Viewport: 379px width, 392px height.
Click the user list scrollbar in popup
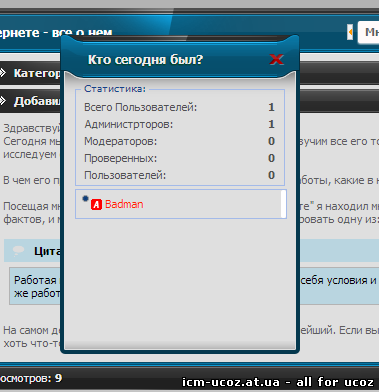(x=283, y=204)
